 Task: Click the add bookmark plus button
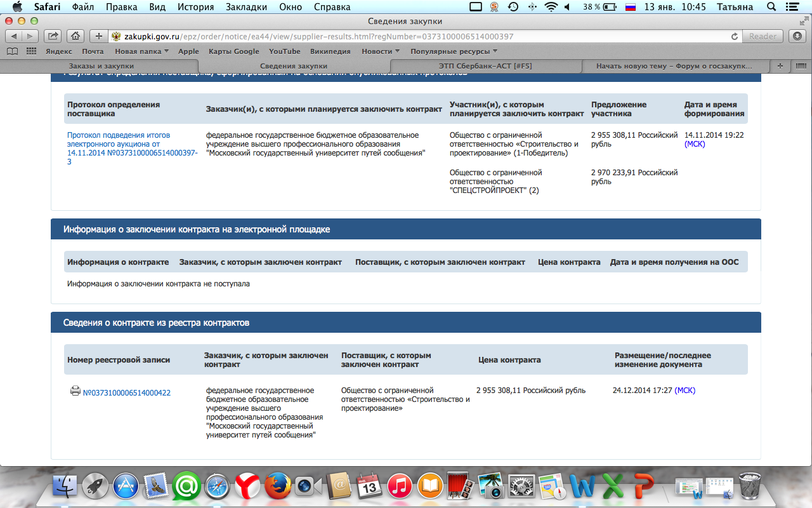coord(98,36)
